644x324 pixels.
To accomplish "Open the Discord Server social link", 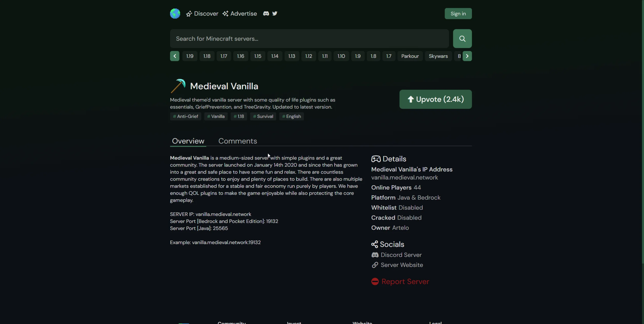I will (396, 255).
